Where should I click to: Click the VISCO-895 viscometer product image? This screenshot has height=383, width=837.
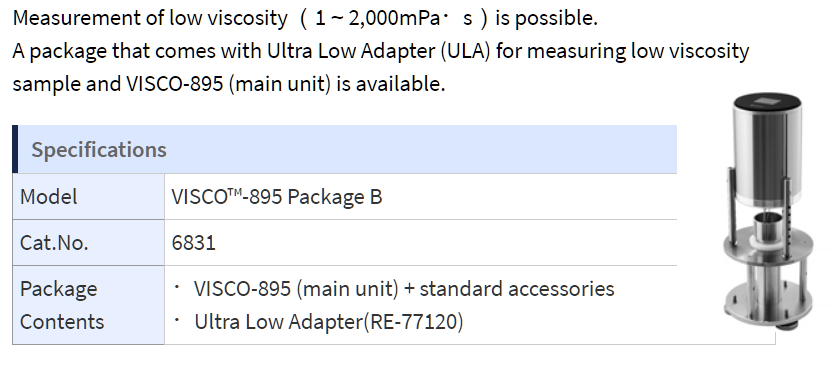[769, 208]
